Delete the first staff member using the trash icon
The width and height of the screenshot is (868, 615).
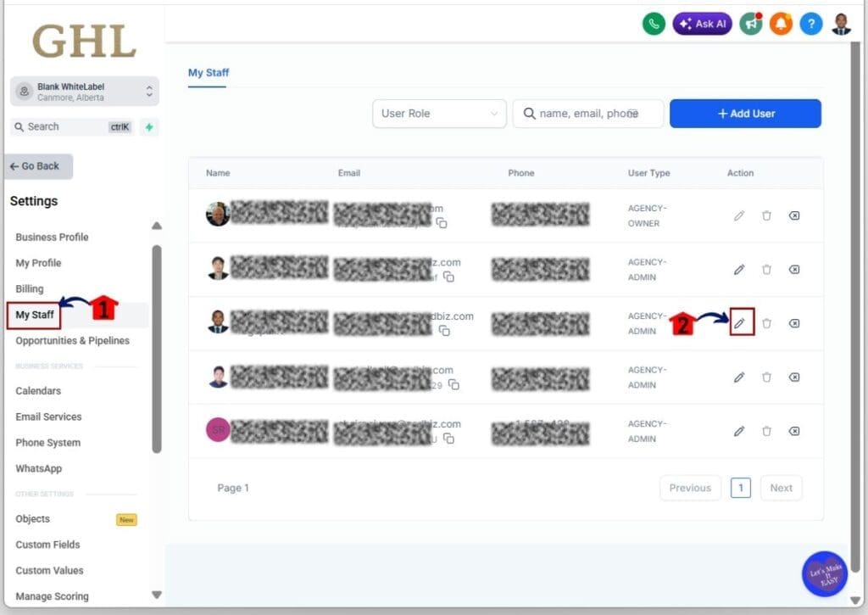coord(766,215)
